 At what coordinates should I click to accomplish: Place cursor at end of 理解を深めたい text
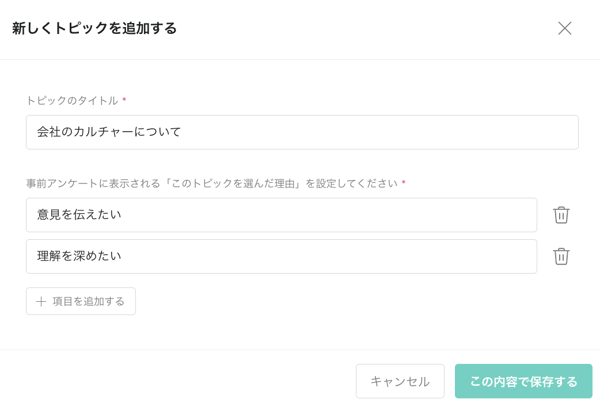coord(122,256)
